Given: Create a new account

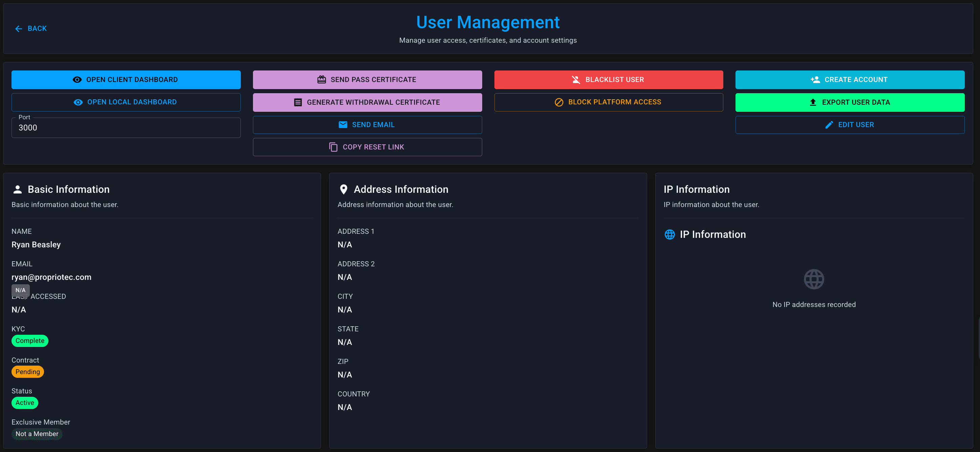Looking at the screenshot, I should [850, 80].
